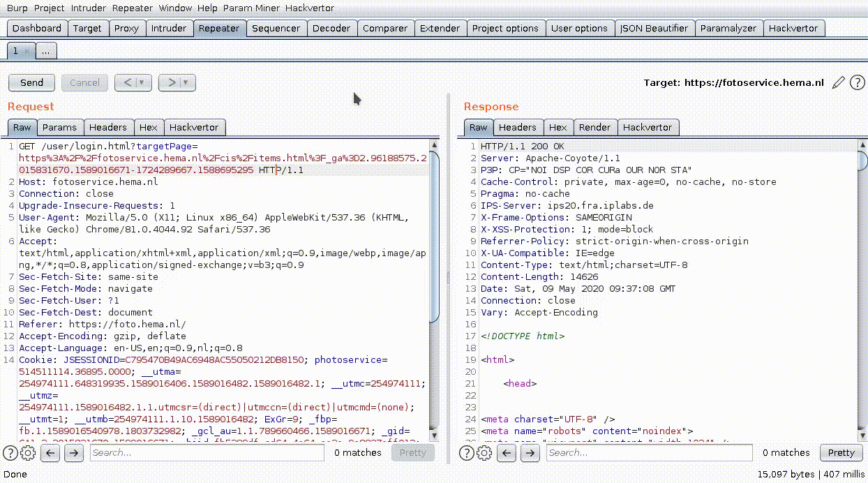
Task: Add new Repeater tab with ellipsis
Action: 45,51
